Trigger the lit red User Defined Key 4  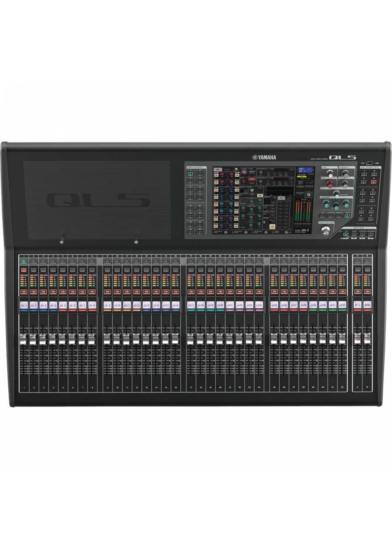click(x=374, y=181)
